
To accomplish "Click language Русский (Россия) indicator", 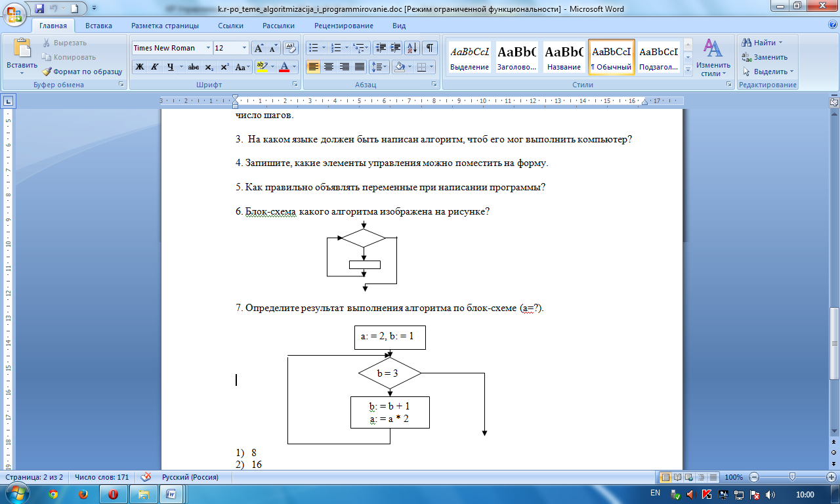I will click(190, 477).
